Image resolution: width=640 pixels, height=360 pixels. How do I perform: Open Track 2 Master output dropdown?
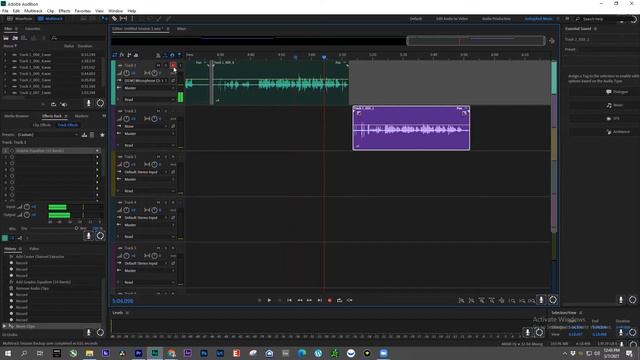[149, 133]
